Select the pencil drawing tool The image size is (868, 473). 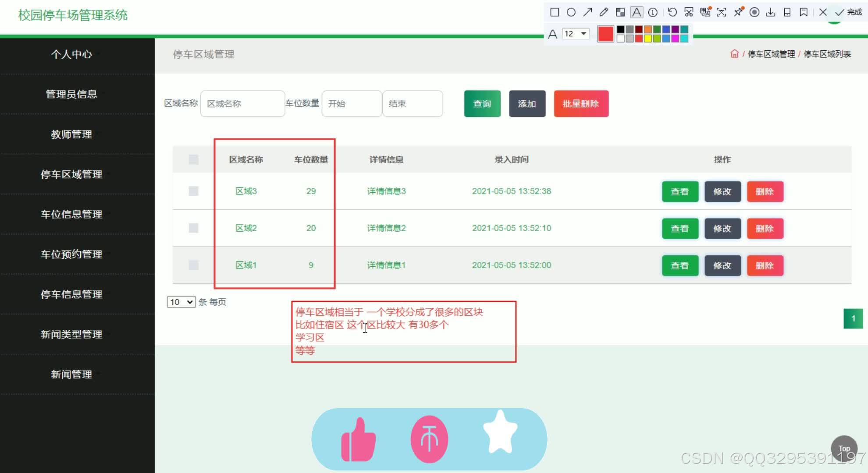(x=604, y=12)
